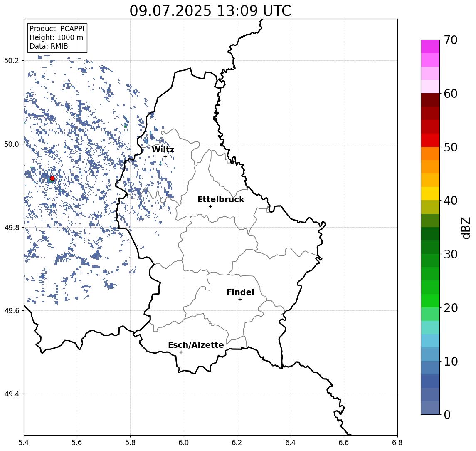Click the plus marker below Esch/Alzette
Screen dimensions: 476x451
point(181,352)
